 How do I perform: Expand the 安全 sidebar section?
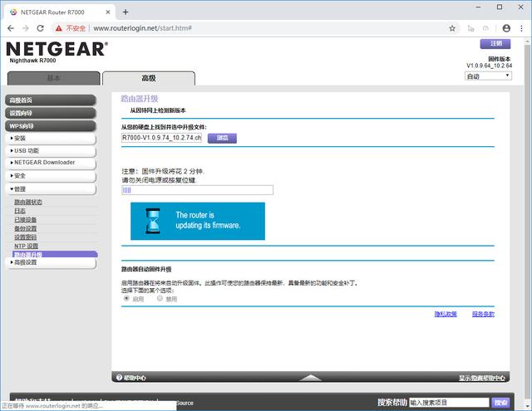pyautogui.click(x=51, y=176)
